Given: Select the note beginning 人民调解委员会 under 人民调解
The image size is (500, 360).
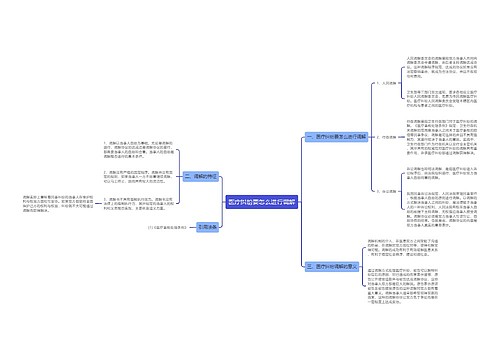Looking at the screenshot, I should point(442,67).
